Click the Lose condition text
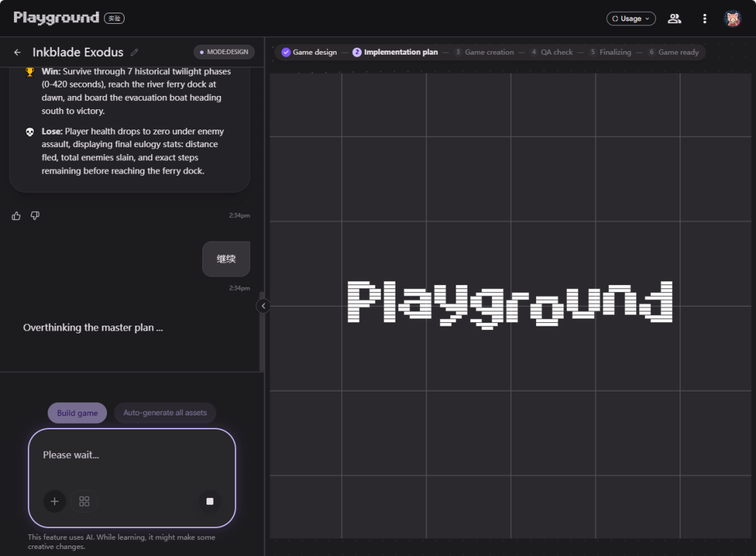 132,151
